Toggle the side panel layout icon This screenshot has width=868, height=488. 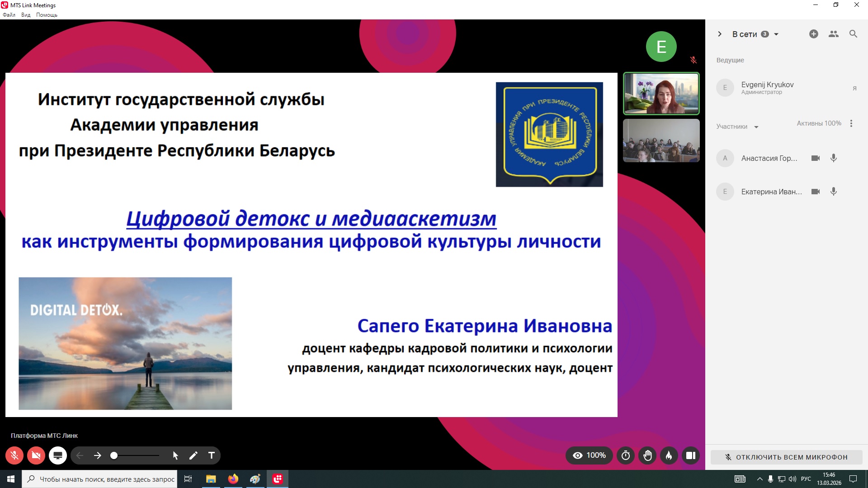point(690,455)
